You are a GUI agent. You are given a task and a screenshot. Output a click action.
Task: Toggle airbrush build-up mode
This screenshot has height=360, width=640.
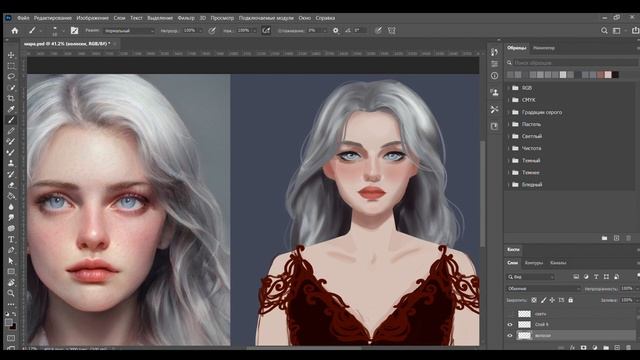[x=266, y=31]
